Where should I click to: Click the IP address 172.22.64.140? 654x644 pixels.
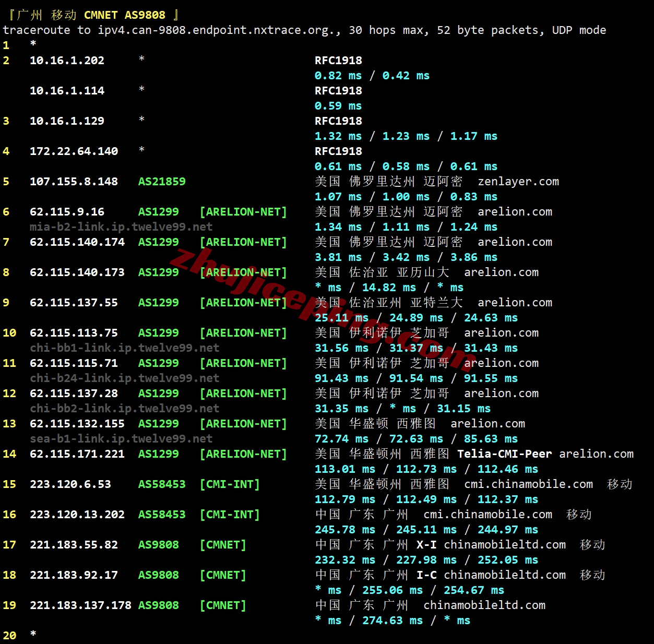click(74, 151)
